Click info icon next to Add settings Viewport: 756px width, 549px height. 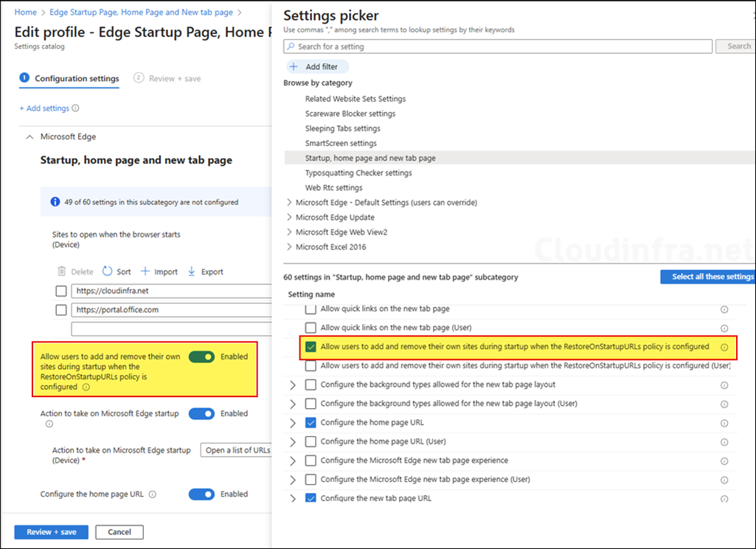pyautogui.click(x=76, y=108)
